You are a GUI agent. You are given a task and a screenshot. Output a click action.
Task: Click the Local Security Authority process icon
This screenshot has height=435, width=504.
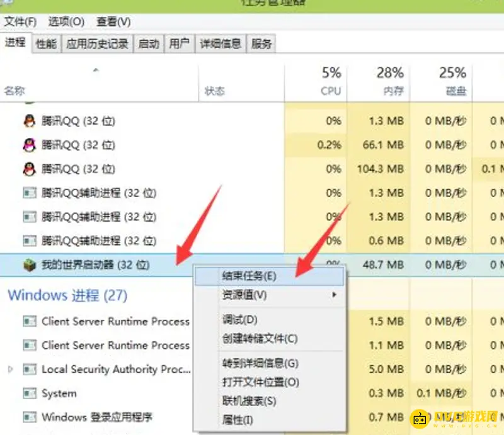[x=29, y=370]
